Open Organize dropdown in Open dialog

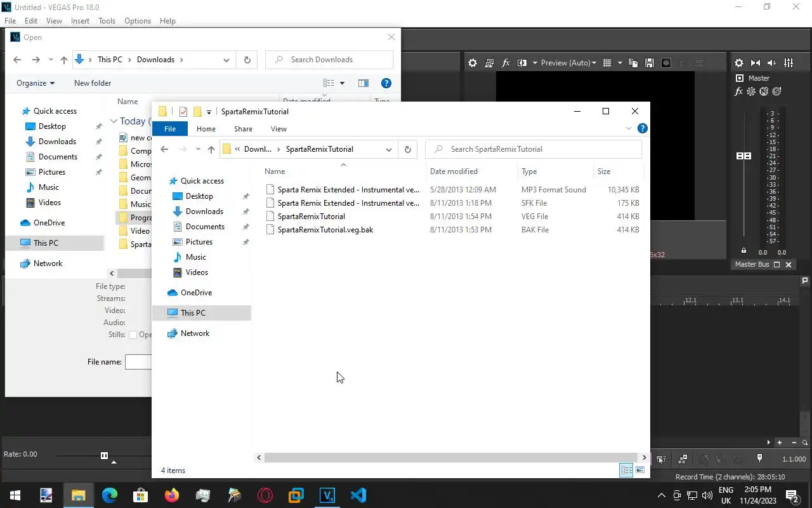pyautogui.click(x=36, y=83)
